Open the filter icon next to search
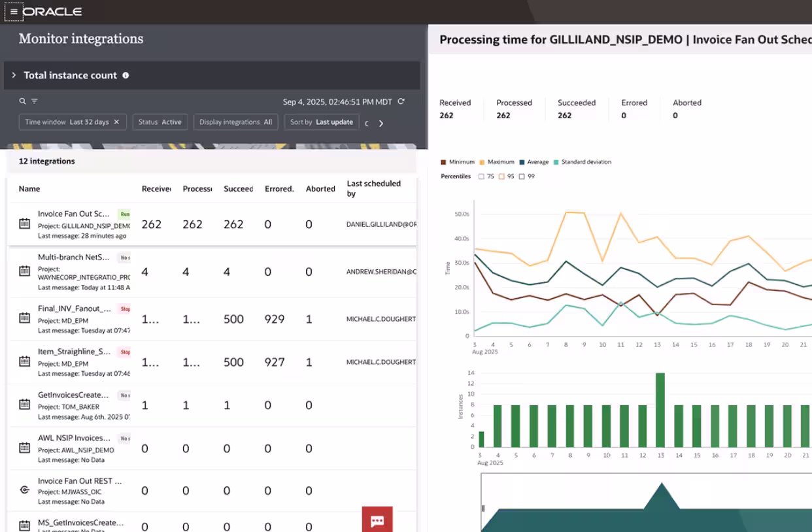Image resolution: width=812 pixels, height=532 pixels. 35,101
